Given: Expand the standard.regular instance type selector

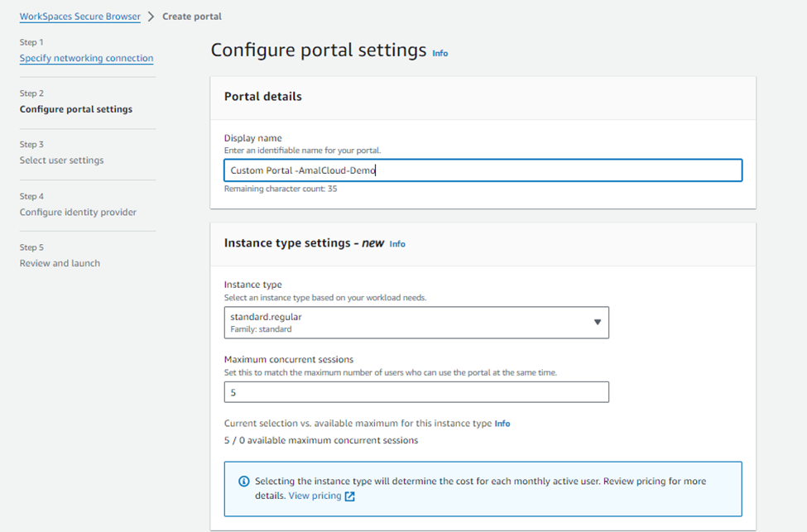Looking at the screenshot, I should click(416, 323).
